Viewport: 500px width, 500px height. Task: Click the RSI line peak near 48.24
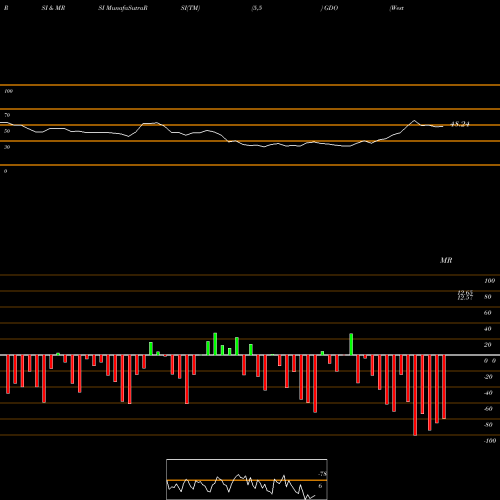pyautogui.click(x=414, y=120)
